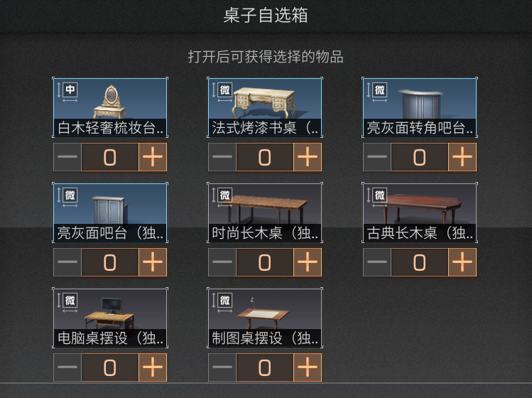Select the 亮灰面转角吧台 corner bar thumbnail
532x398 pixels.
[x=420, y=107]
